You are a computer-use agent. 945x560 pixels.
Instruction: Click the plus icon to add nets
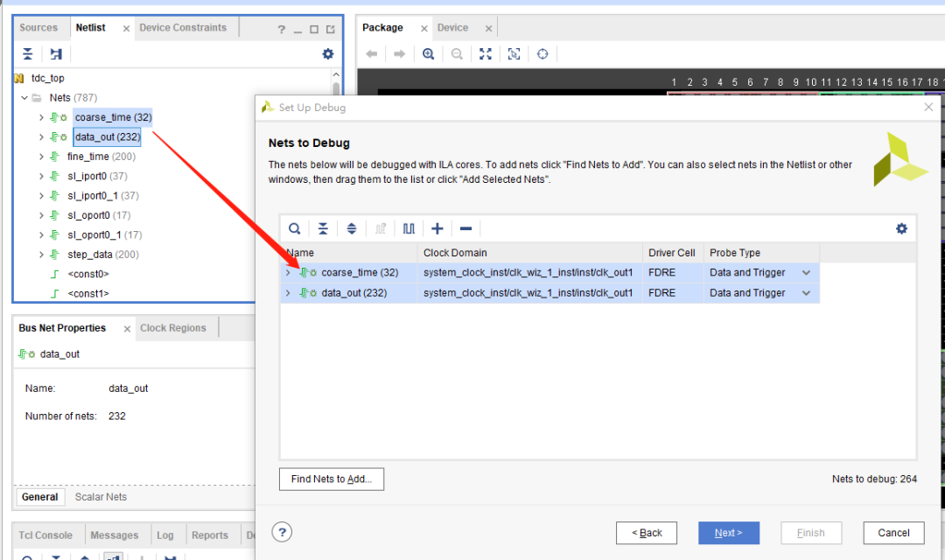coord(437,228)
